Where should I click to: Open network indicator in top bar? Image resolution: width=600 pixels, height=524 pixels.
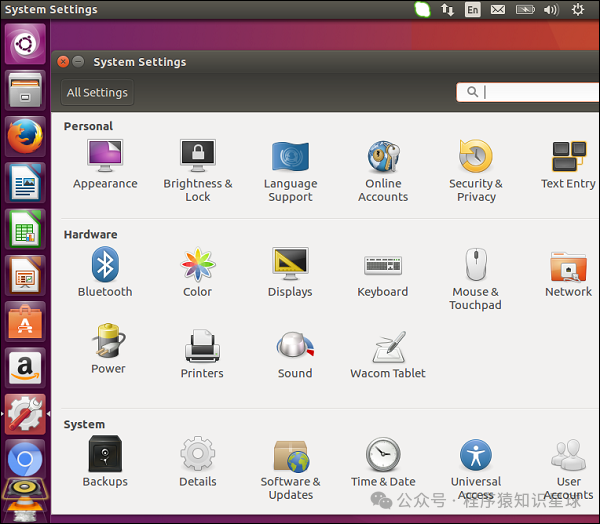(x=447, y=9)
